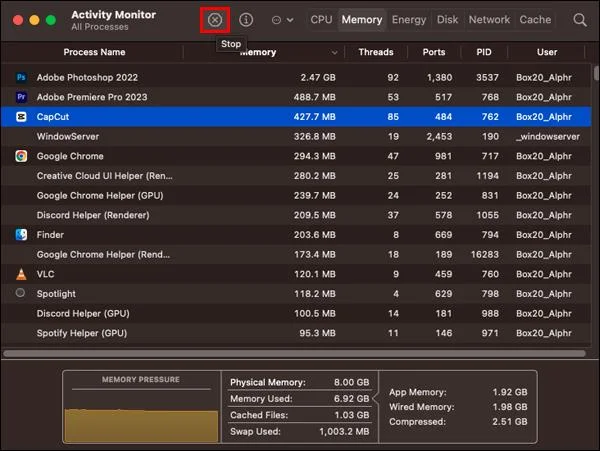This screenshot has width=600, height=451.
Task: Open the process info inspector icon
Action: 246,20
